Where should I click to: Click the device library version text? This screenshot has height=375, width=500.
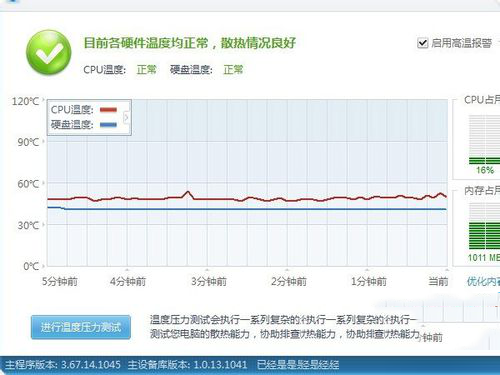click(x=187, y=365)
